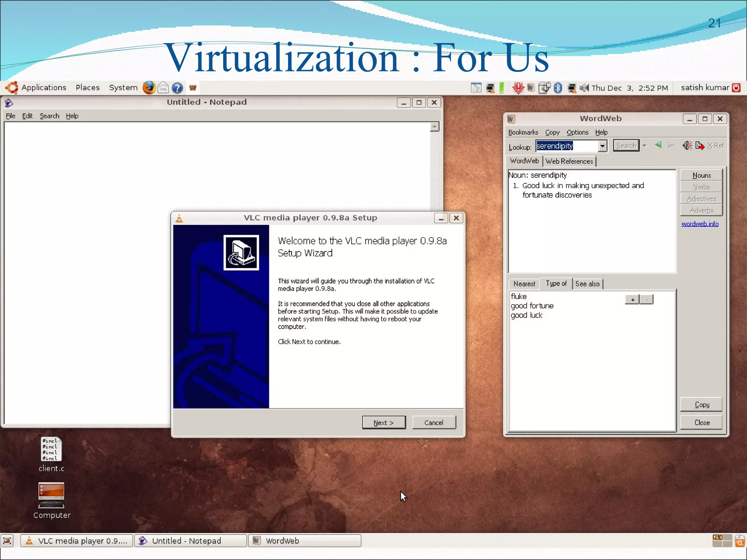Click the WordWeb forward arrow icon
This screenshot has height=560, width=747.
pos(671,145)
